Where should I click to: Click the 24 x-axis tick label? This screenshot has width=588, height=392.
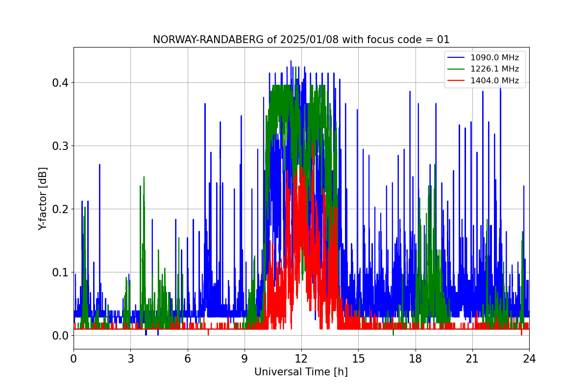coord(529,359)
